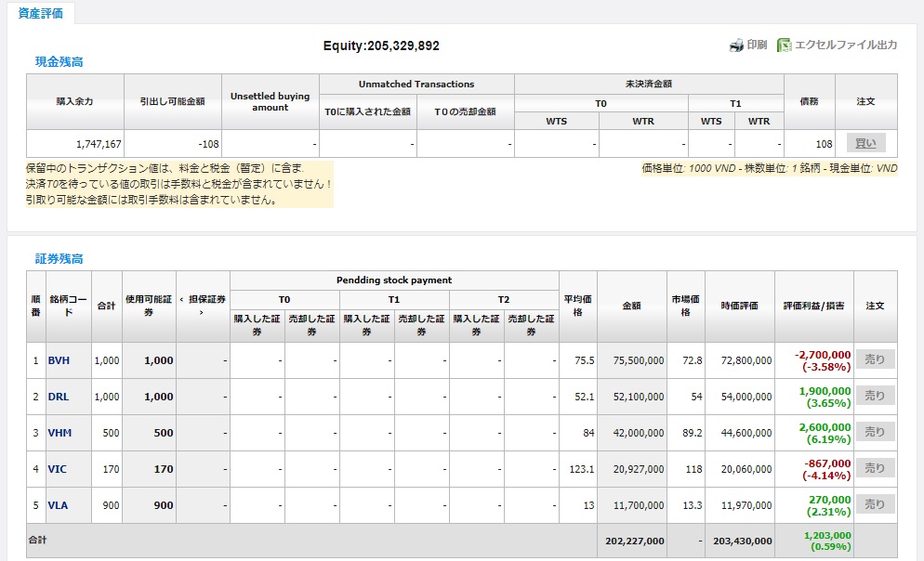Open the VIC ticker link
Image resolution: width=924 pixels, height=561 pixels.
point(58,469)
